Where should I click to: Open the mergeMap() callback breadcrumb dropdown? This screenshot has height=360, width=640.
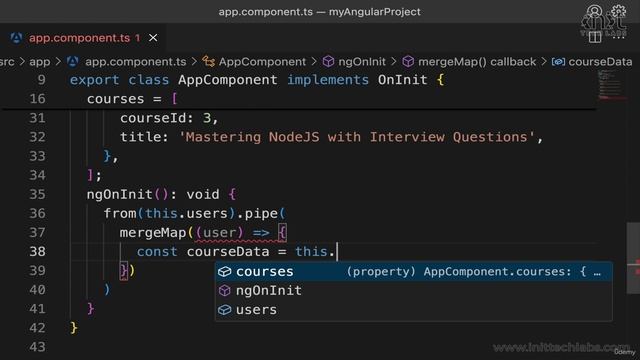(x=477, y=62)
